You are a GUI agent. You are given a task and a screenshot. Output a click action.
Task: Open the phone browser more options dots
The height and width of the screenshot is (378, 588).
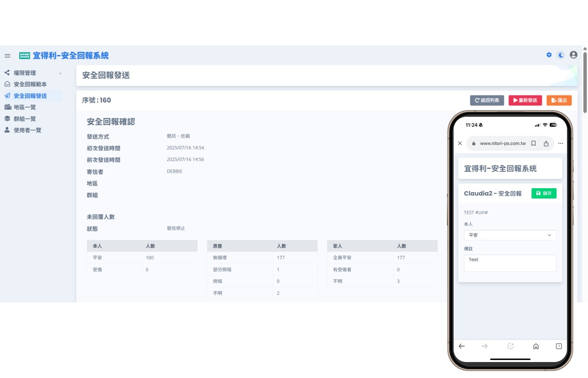[x=561, y=143]
